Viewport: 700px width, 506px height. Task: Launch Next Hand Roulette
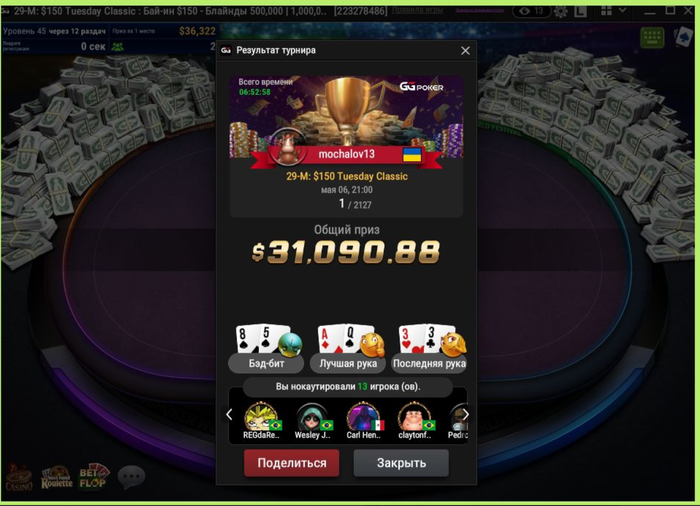[57, 477]
